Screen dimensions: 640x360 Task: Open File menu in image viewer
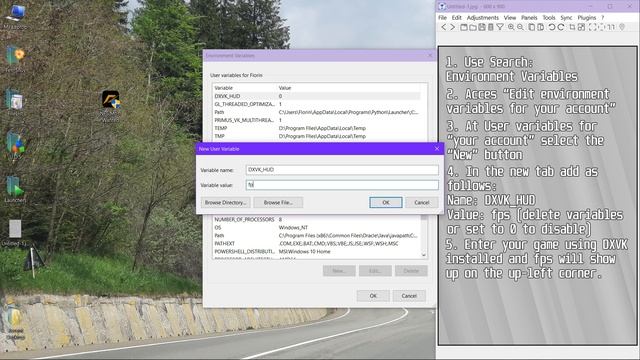[442, 18]
